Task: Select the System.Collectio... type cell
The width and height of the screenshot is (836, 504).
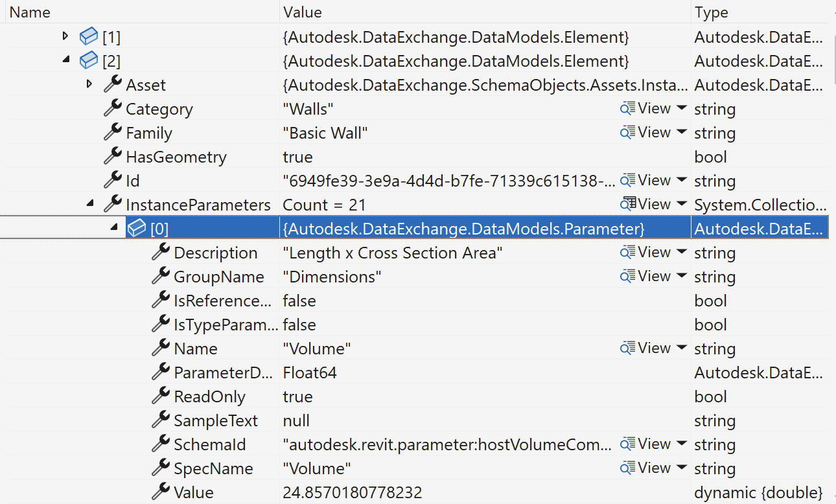Action: point(761,205)
